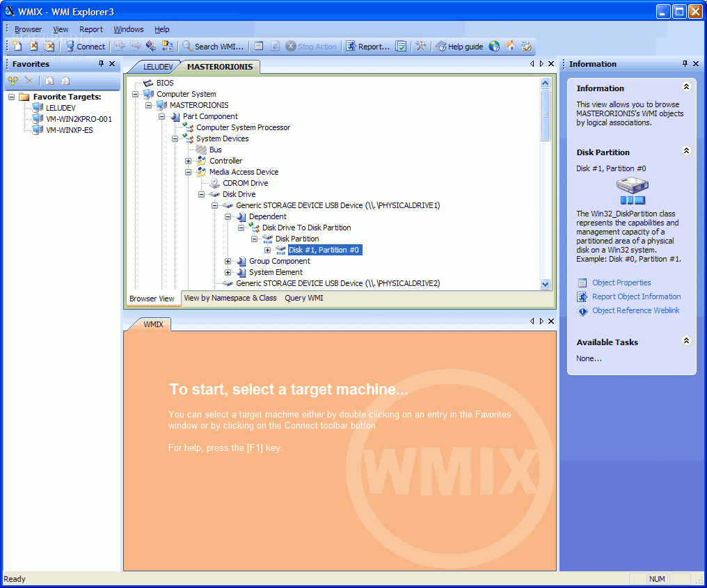Switch to the Query WMI tab

click(x=304, y=298)
